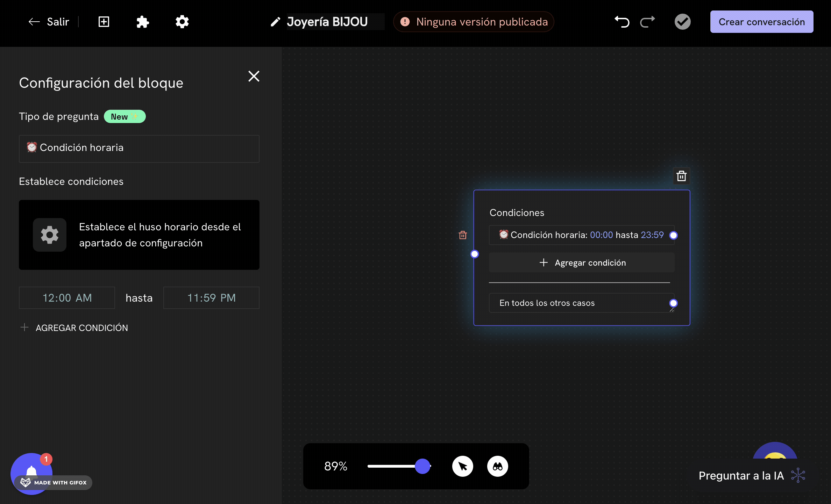Click the Crear conversación button
This screenshot has width=831, height=504.
(x=761, y=22)
